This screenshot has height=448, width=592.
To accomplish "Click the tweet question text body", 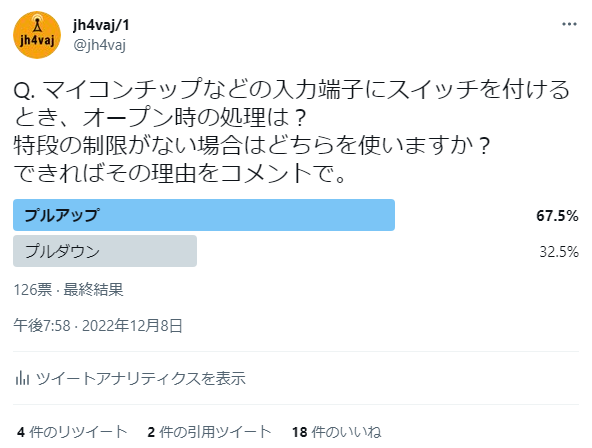I will [291, 131].
